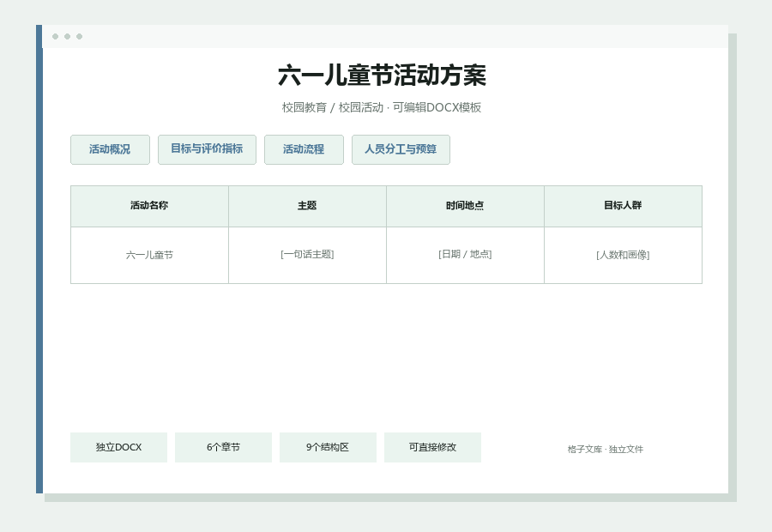The image size is (772, 532).
Task: Click the title 六一儿童节活动方案
Action: (x=382, y=76)
